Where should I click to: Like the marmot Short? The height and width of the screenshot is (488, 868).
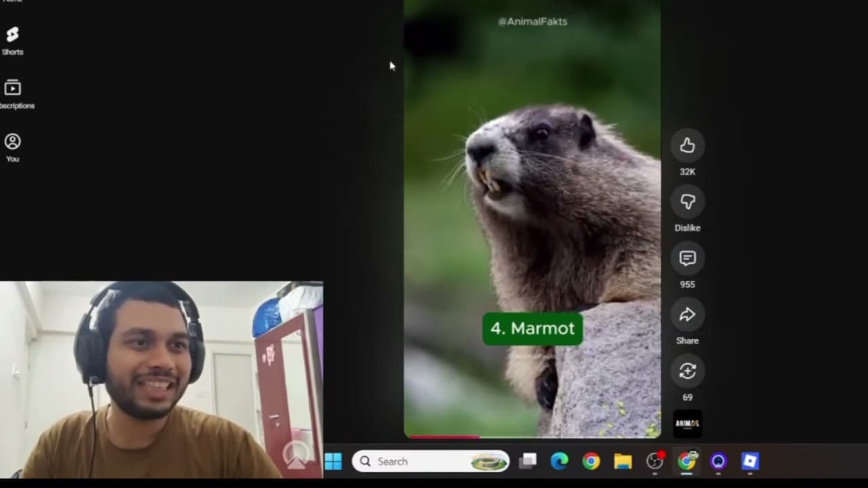687,145
